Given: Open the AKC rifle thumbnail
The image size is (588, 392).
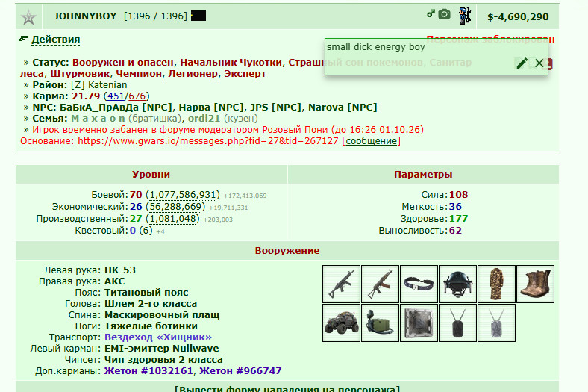Looking at the screenshot, I should click(380, 284).
